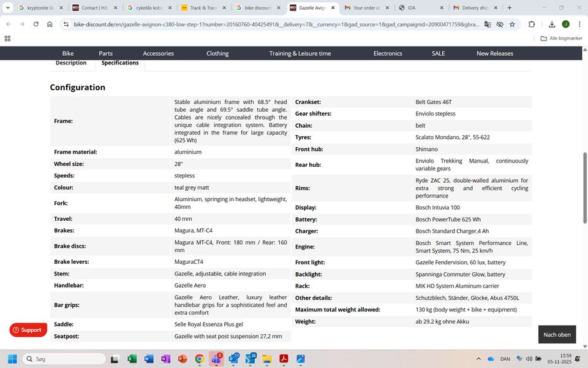Image resolution: width=588 pixels, height=368 pixels.
Task: Open the Chrome three-dot menu
Action: pyautogui.click(x=579, y=24)
